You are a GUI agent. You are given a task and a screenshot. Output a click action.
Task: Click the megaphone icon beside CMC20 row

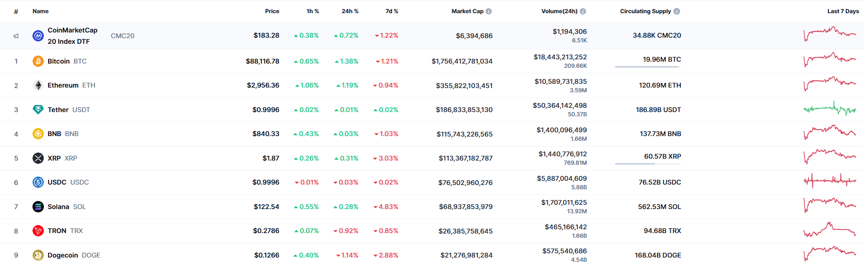16,36
